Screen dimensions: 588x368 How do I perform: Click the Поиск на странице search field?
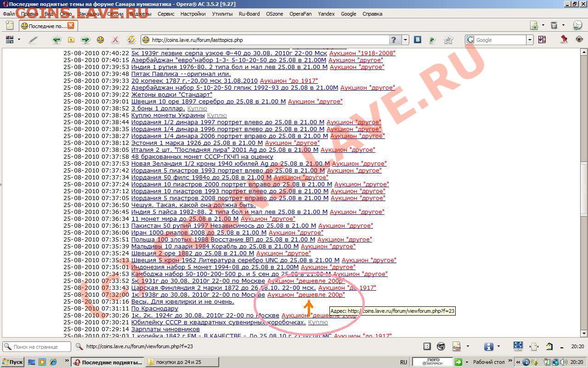click(x=40, y=347)
